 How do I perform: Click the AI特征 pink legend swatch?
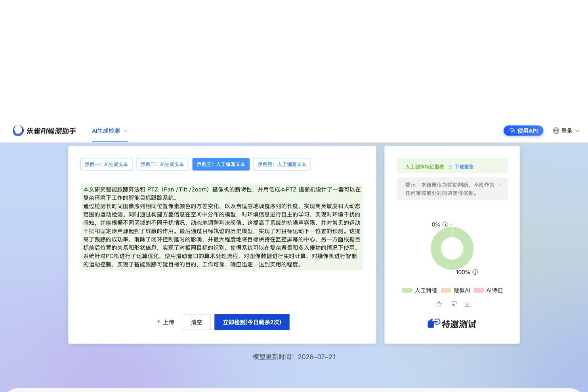pyautogui.click(x=479, y=291)
